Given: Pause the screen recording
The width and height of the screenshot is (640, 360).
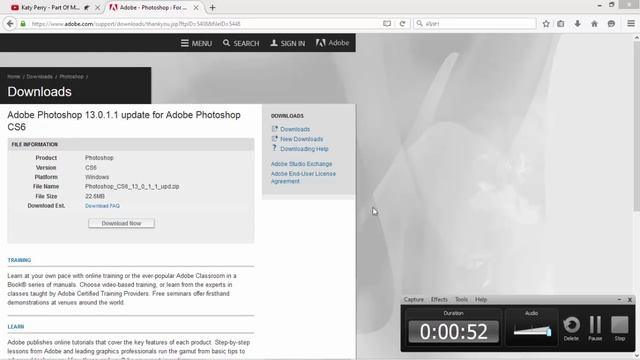Looking at the screenshot, I should click(595, 328).
